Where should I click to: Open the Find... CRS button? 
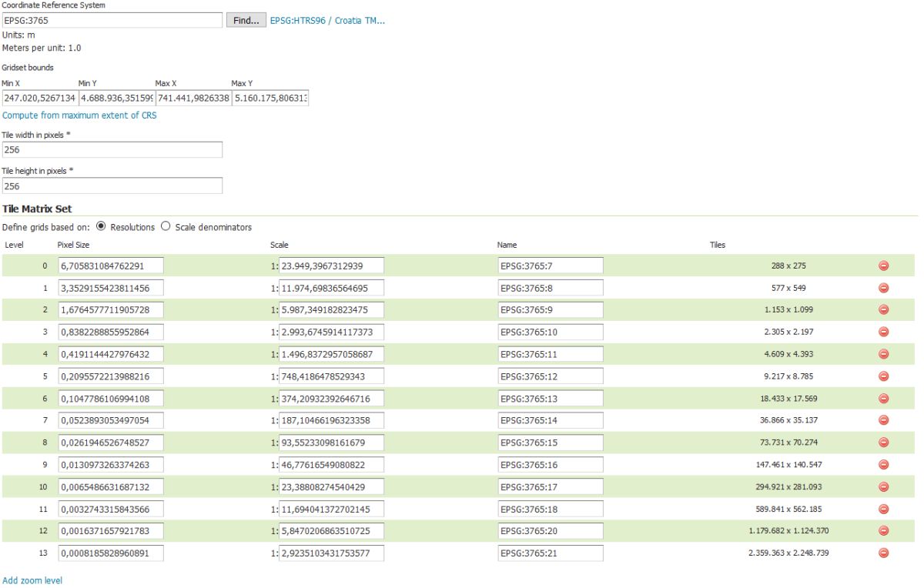(246, 20)
